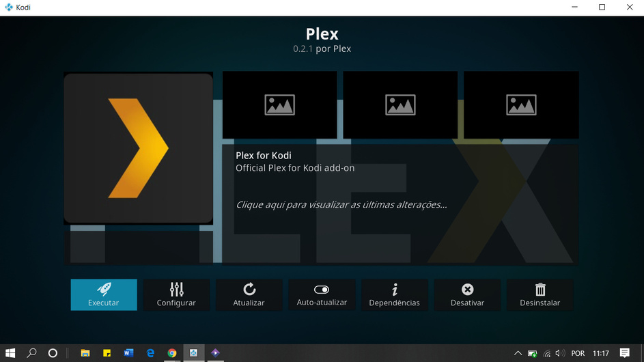Screen dimensions: 644x362
Task: Click Atualizar to update Plex
Action: pos(249,294)
